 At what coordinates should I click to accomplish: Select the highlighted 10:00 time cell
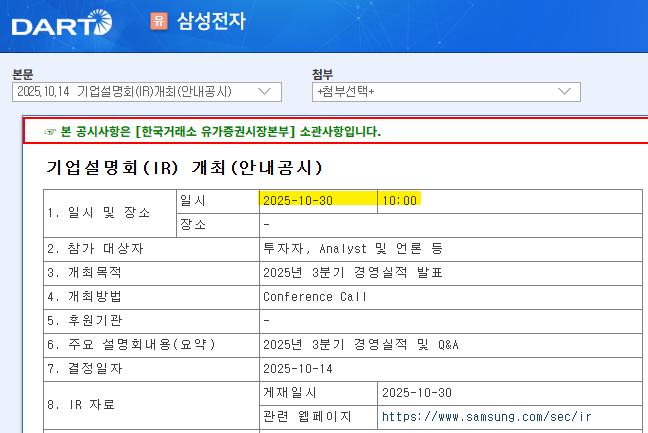point(399,200)
